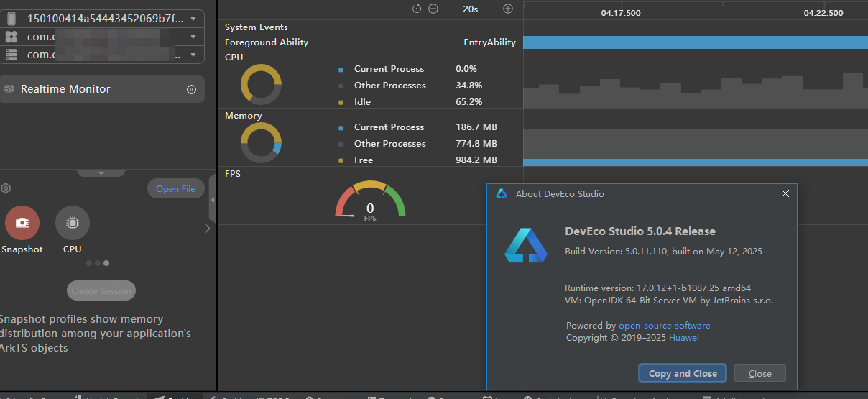Reset the timeline range with circular icon
Viewport: 868px width, 399px height.
pyautogui.click(x=417, y=9)
